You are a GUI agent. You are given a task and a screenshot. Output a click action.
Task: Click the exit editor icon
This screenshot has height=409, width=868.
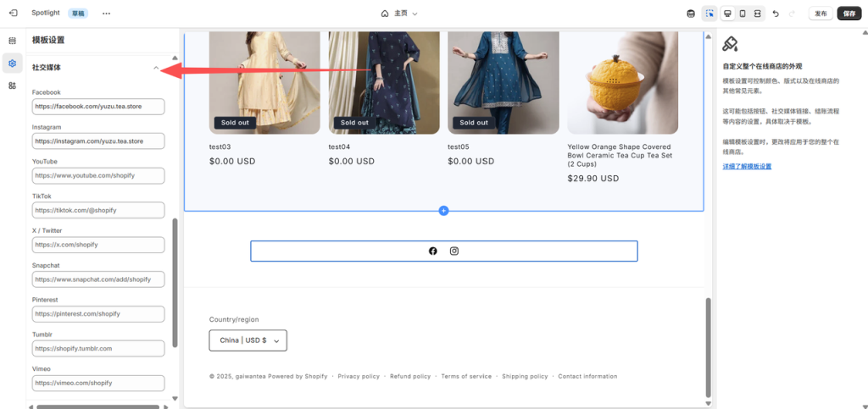(x=14, y=14)
